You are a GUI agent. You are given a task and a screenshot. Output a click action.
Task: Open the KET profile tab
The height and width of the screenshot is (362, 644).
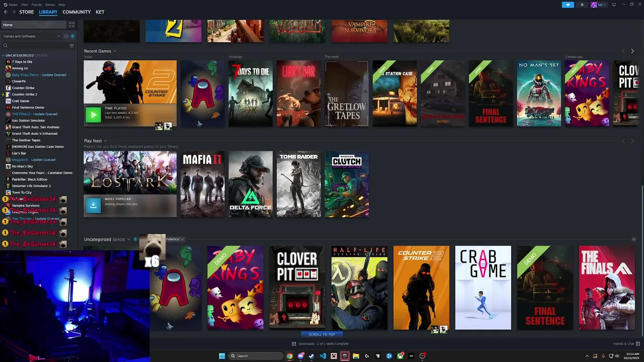(100, 12)
